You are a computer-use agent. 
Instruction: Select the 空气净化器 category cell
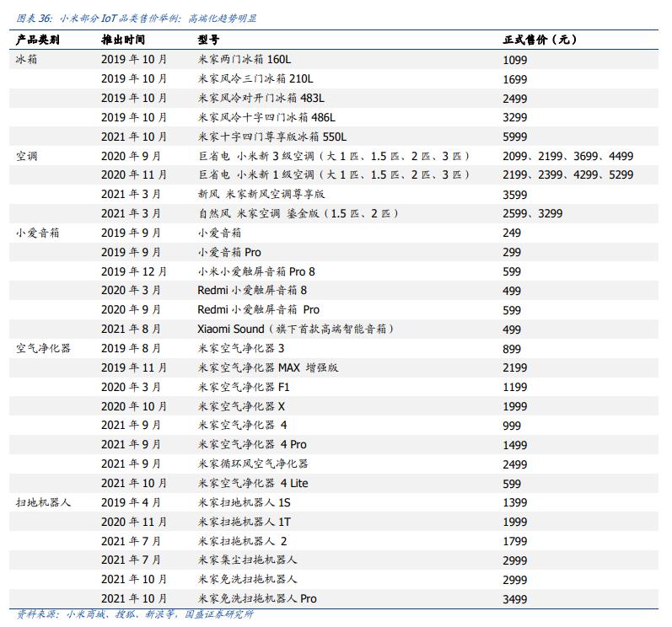[43, 348]
